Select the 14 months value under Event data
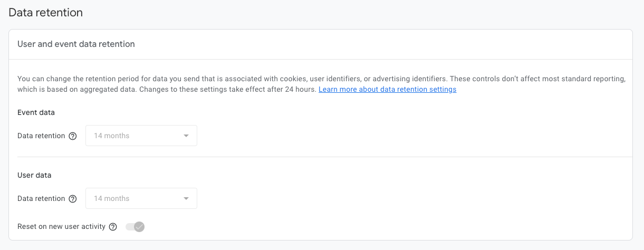This screenshot has width=644, height=250. [112, 136]
